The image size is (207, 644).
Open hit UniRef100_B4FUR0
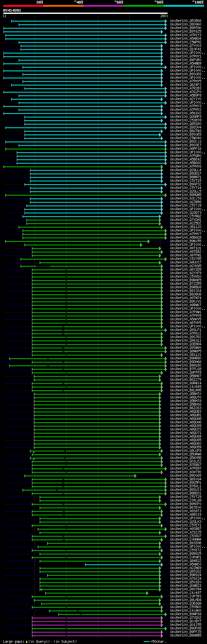[186, 60]
